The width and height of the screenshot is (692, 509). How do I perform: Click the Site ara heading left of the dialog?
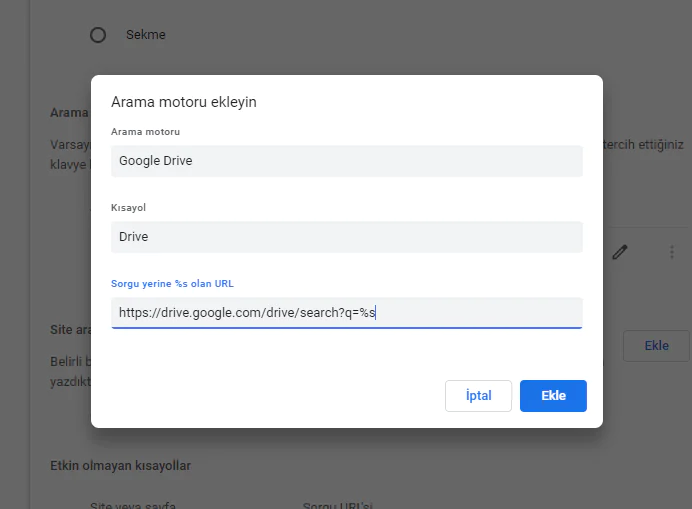(69, 329)
